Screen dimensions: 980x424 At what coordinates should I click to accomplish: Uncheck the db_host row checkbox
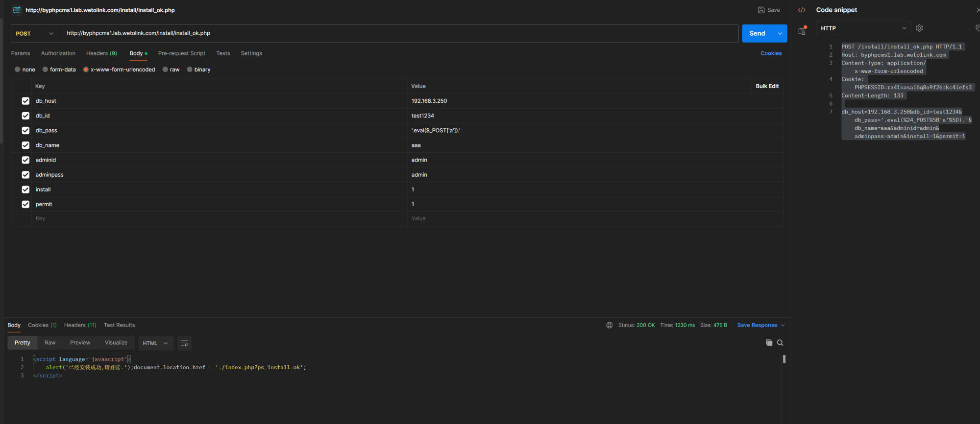click(x=25, y=101)
